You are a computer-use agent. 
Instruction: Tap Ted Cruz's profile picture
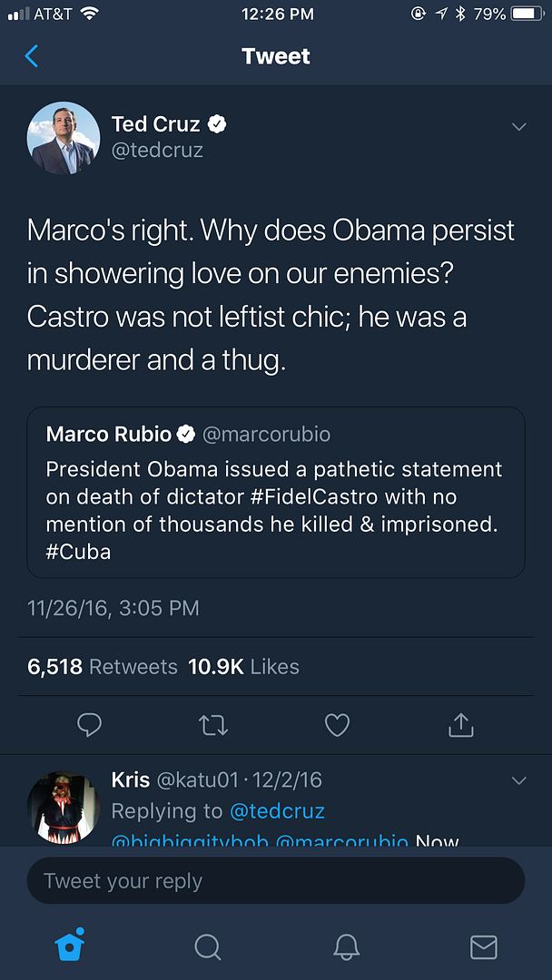[64, 137]
